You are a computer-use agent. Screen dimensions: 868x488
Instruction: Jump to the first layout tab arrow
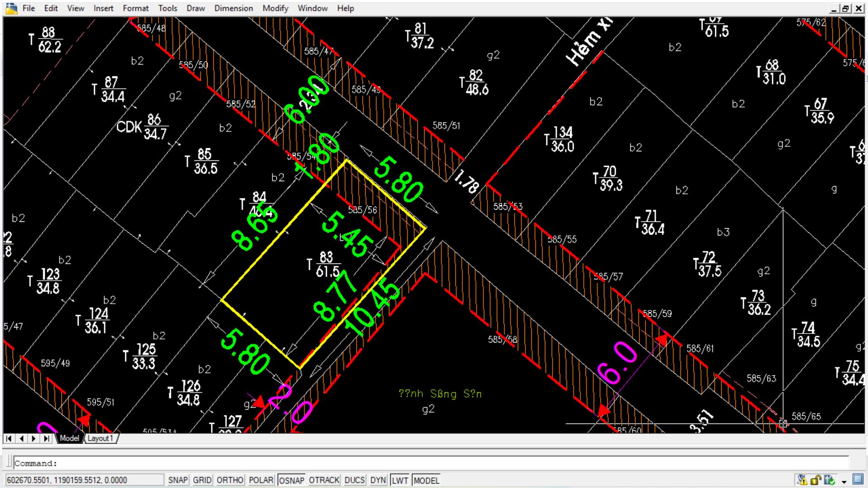tap(9, 438)
